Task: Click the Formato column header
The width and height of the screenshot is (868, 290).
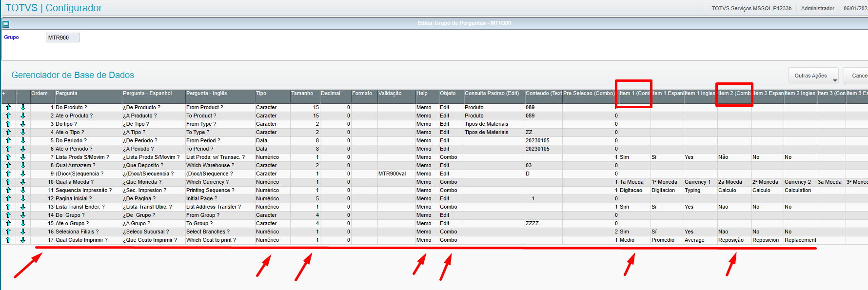Action: [364, 96]
